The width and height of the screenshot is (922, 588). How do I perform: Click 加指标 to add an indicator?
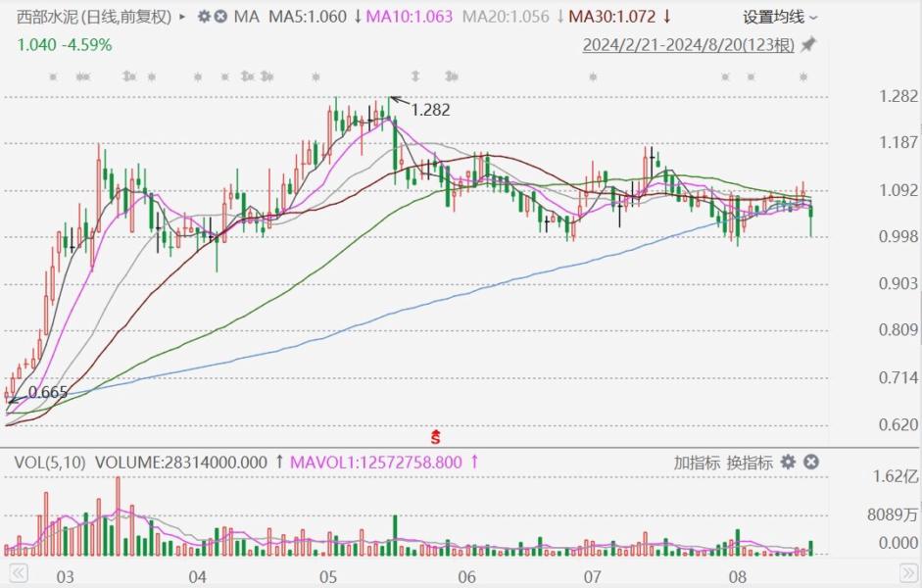(697, 463)
